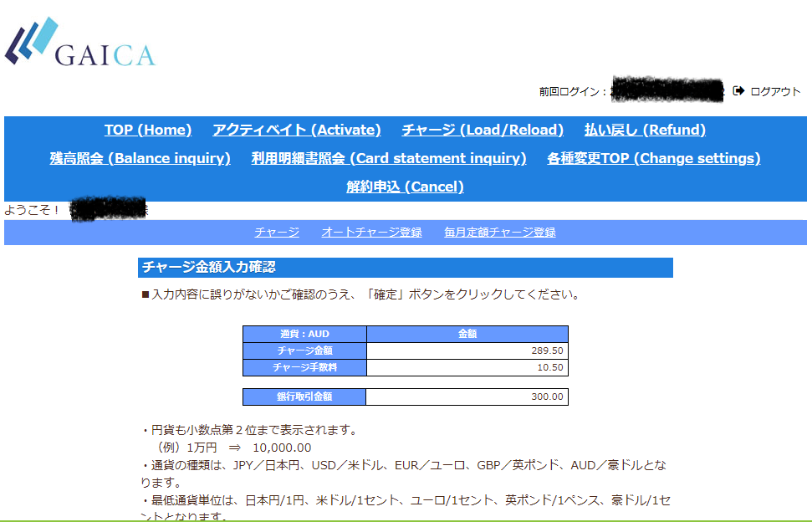Select the チャージ sub-navigation link
This screenshot has height=522, width=812.
pyautogui.click(x=277, y=232)
